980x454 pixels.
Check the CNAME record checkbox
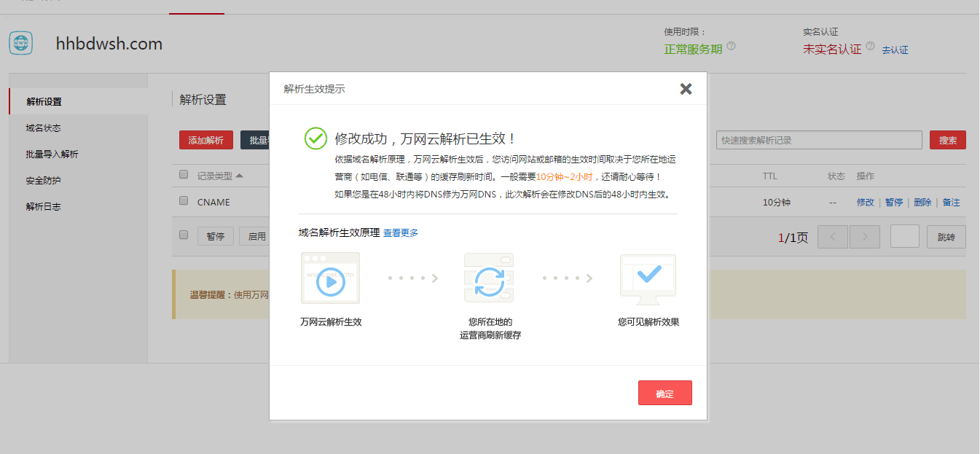click(184, 201)
